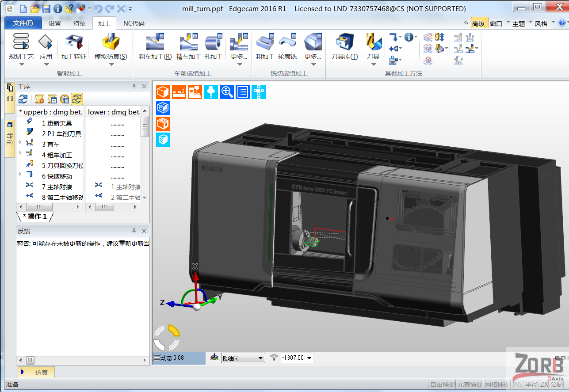Image resolution: width=569 pixels, height=392 pixels.
Task: Click the cutter simulation icon in the viewport toolbar
Action: pos(211,91)
